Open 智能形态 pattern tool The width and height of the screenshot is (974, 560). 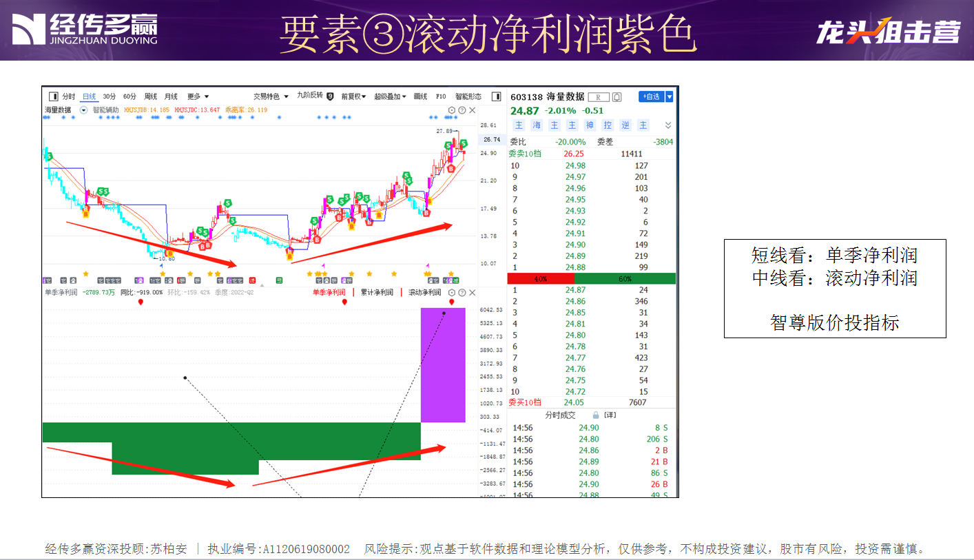coord(468,96)
